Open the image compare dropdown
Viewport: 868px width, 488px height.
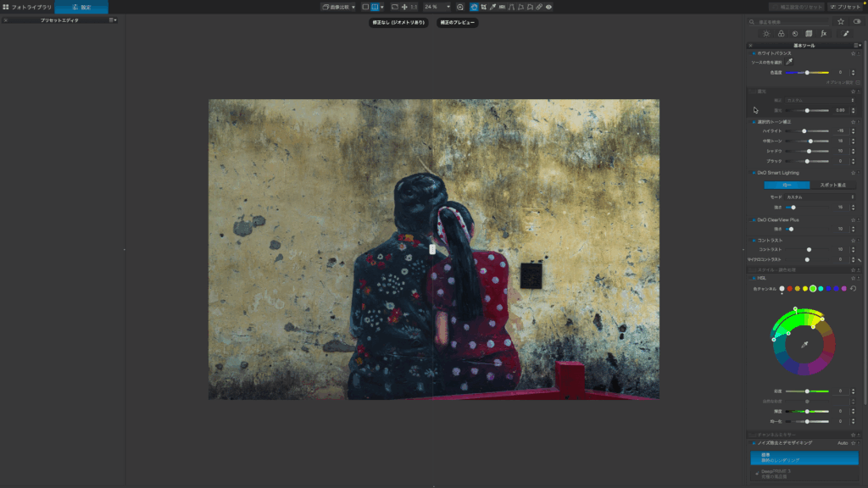(x=338, y=7)
